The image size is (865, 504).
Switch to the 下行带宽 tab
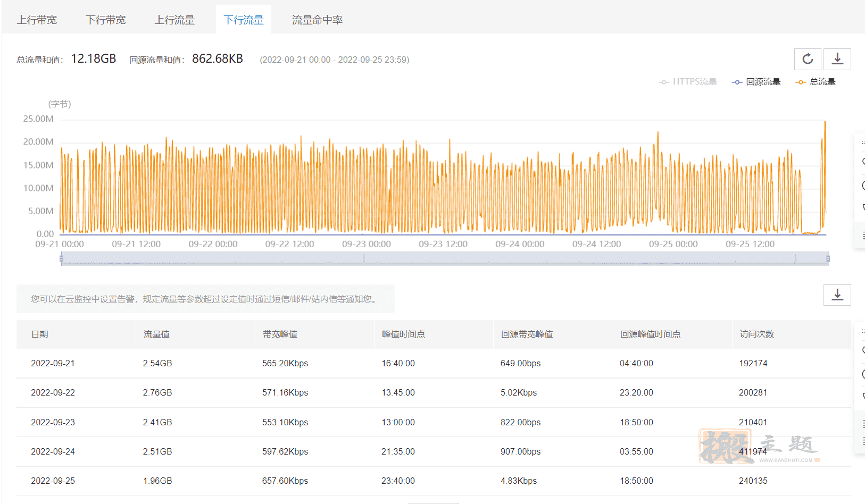pyautogui.click(x=105, y=20)
